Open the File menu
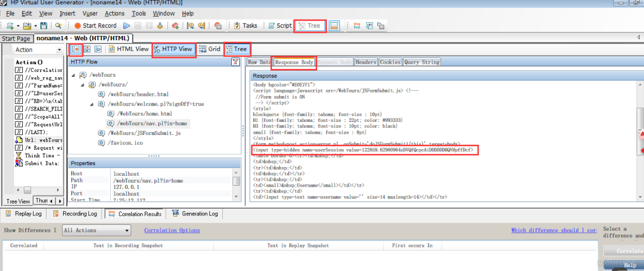Screen dimensions: 644x271 click(10, 14)
